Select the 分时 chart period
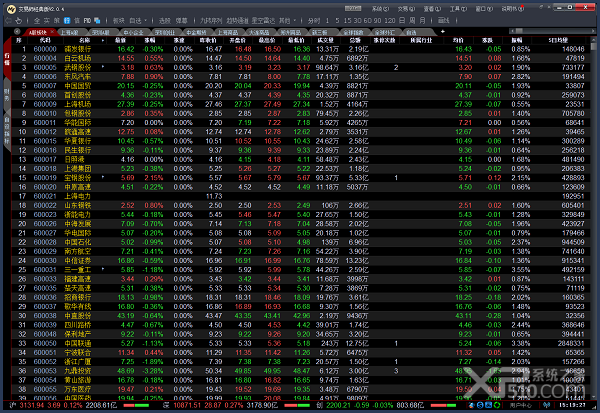This screenshot has height=413, width=600. point(314,21)
